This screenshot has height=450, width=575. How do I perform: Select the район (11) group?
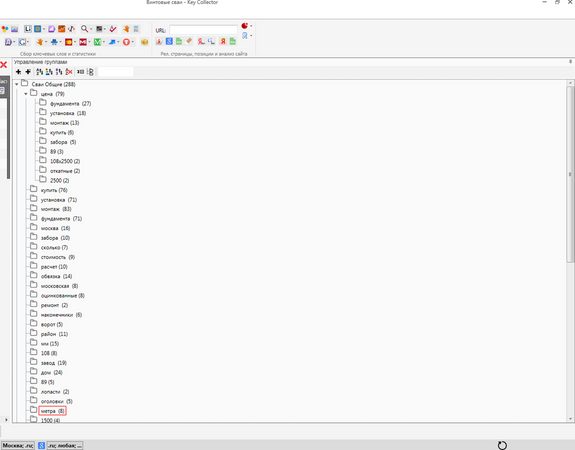tap(54, 334)
